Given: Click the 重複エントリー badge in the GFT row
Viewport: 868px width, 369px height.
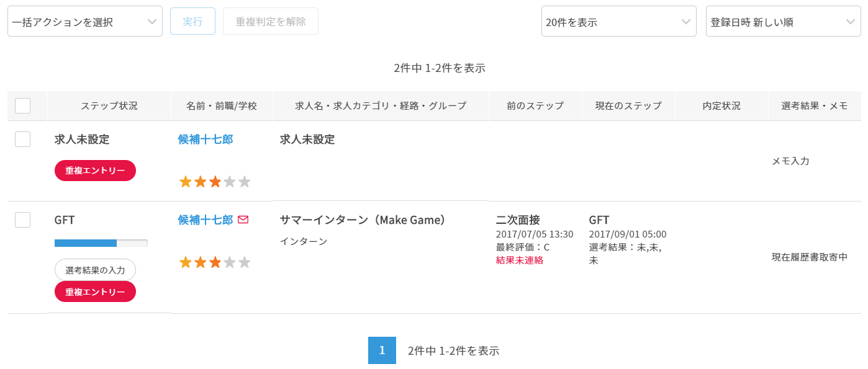Looking at the screenshot, I should [95, 291].
